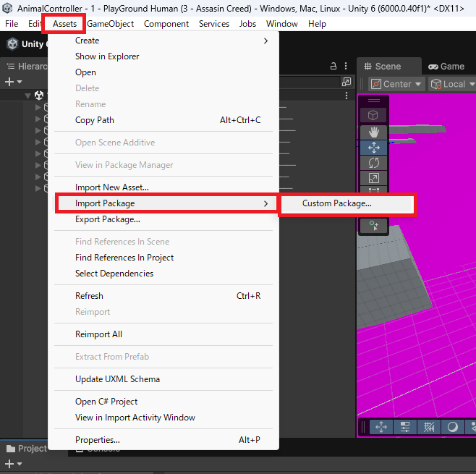Viewport: 476px width, 474px height.
Task: Choose Copy Path menu entry
Action: [163, 120]
